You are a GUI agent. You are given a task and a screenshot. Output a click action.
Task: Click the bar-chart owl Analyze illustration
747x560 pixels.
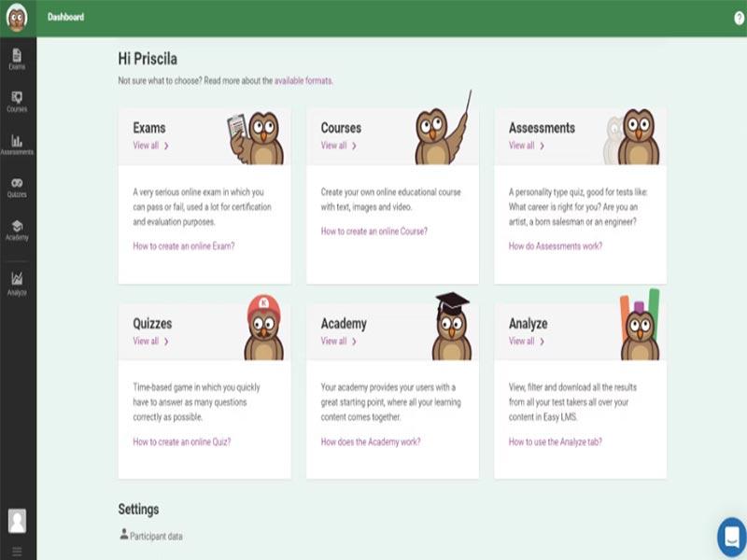(640, 325)
